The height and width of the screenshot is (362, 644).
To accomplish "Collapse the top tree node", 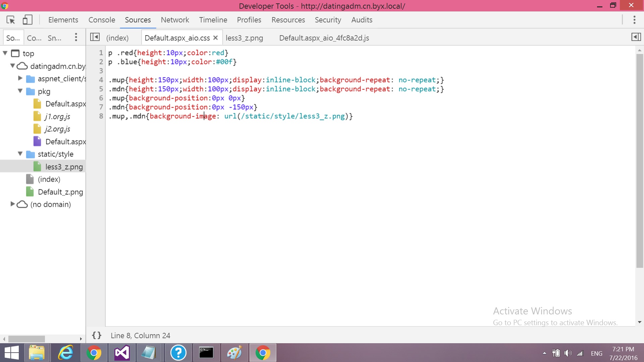I will click(5, 53).
